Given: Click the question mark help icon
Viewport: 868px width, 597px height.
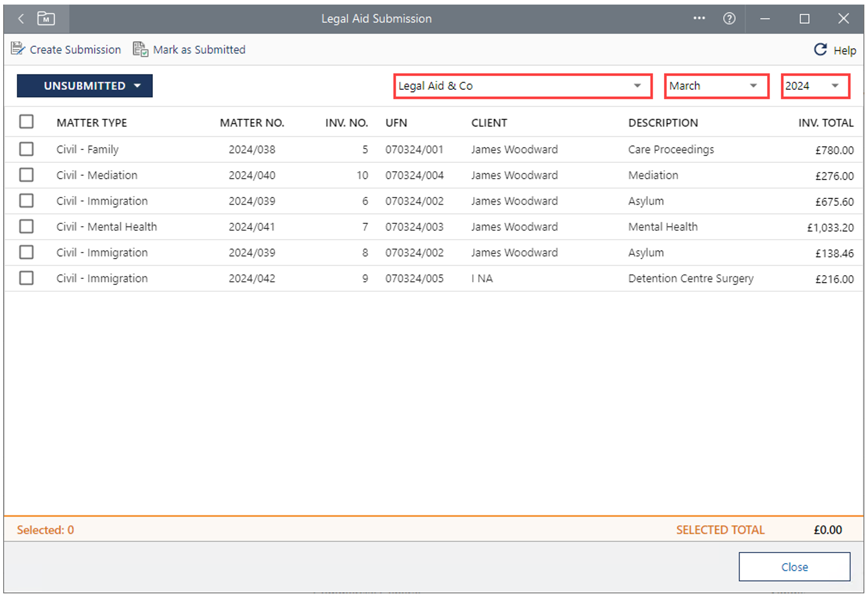Looking at the screenshot, I should [729, 19].
